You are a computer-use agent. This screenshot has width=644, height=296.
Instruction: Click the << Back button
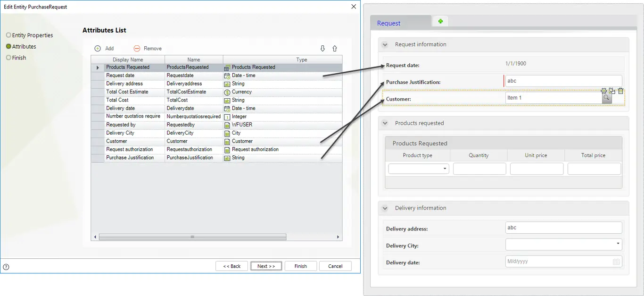[x=231, y=266]
